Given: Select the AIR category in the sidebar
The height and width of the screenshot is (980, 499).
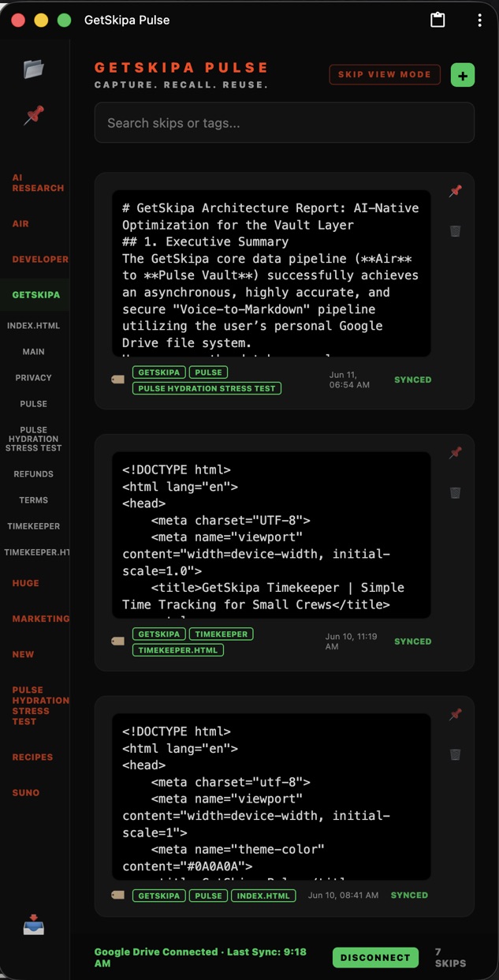Looking at the screenshot, I should 20,224.
